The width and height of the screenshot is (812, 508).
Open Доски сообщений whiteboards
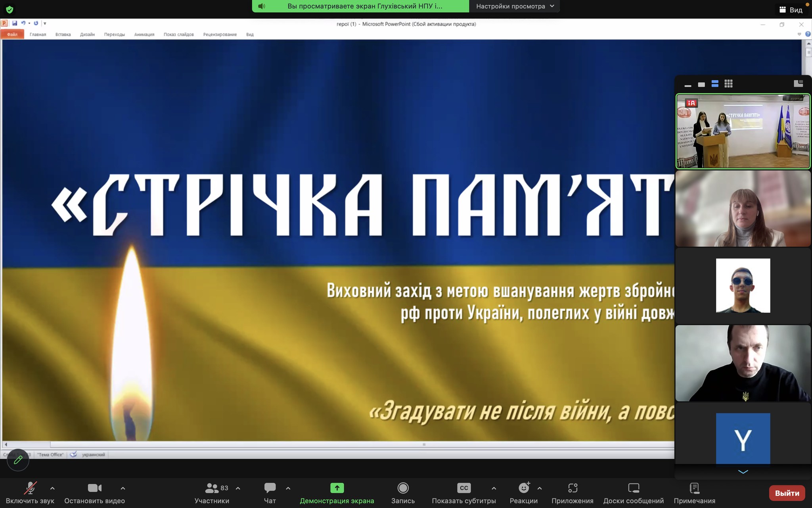[634, 493]
